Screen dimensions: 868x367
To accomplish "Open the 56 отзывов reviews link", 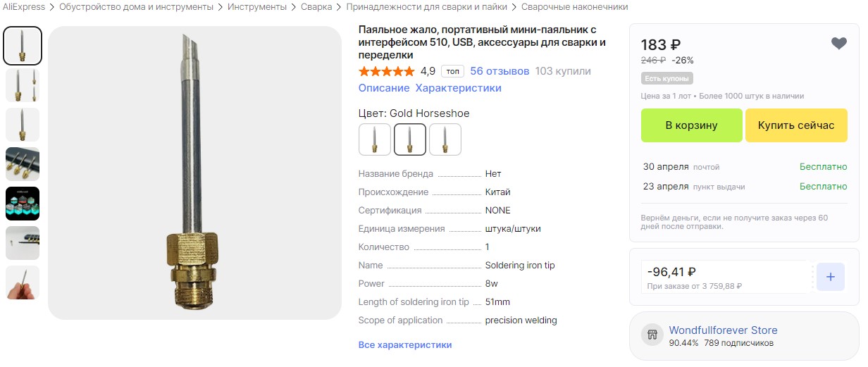I will click(500, 71).
